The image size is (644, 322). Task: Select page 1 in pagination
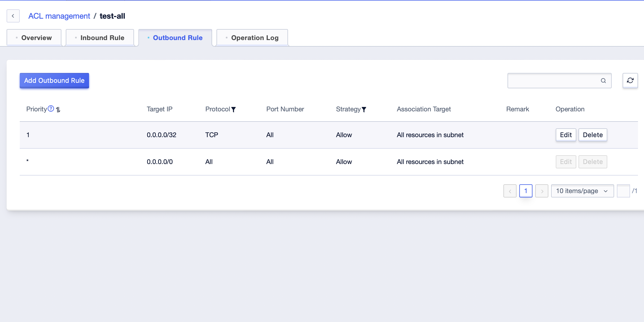tap(526, 191)
